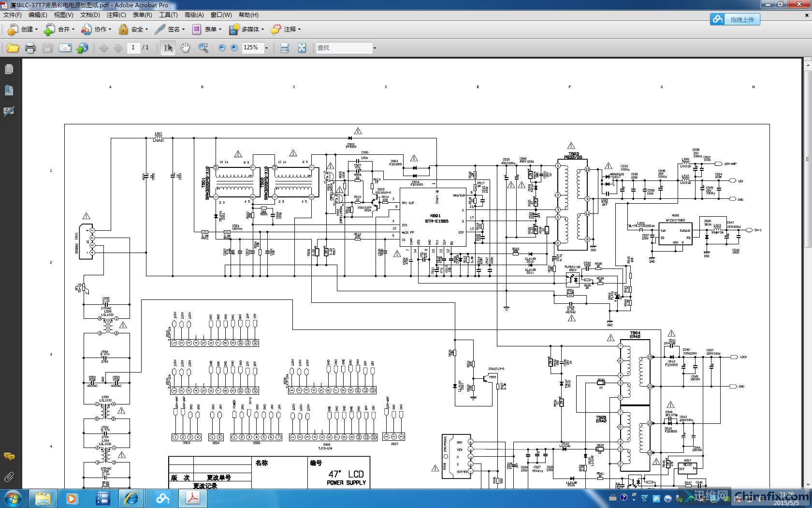812x508 pixels.
Task: Open the Create (创建) PDF tool
Action: (22, 30)
